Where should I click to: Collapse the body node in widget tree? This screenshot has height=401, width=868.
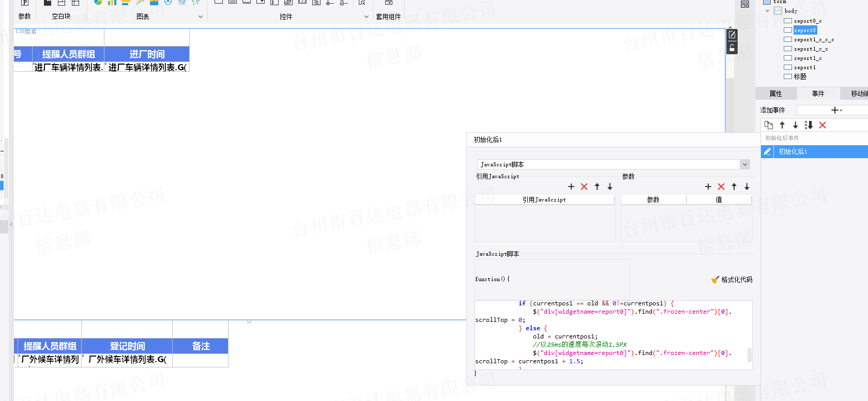(x=768, y=11)
